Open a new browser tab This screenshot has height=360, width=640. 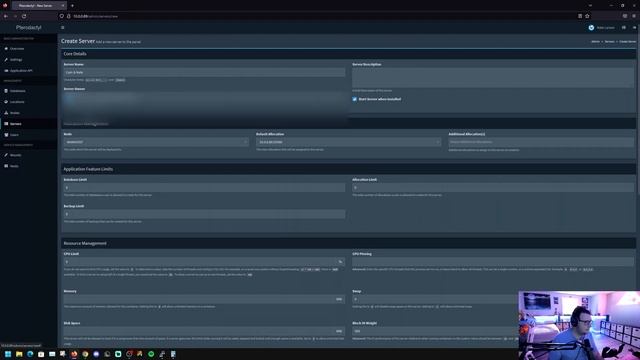pyautogui.click(x=72, y=6)
